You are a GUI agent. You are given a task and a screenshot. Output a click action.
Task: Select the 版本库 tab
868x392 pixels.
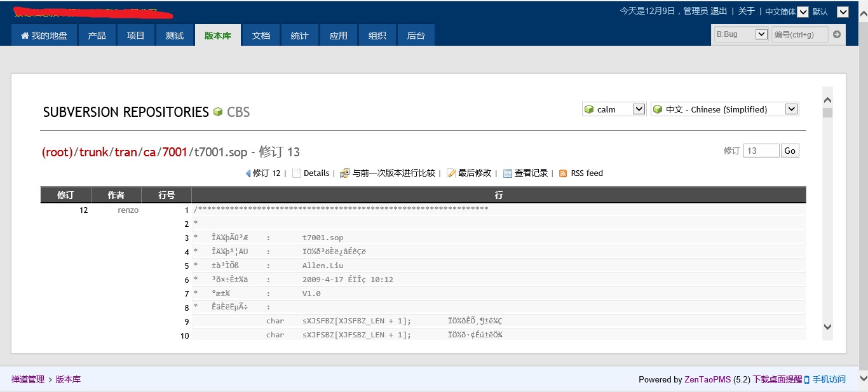[217, 36]
